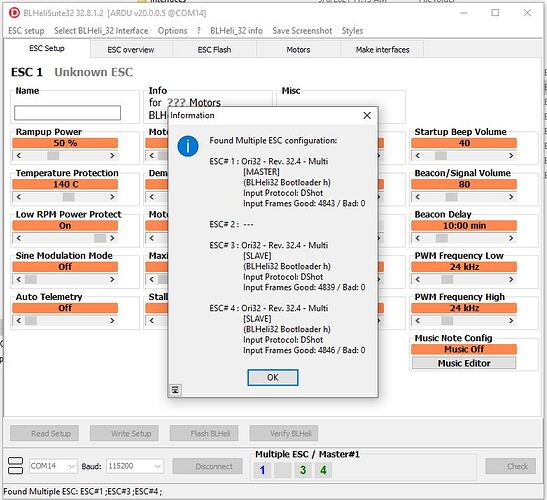Increase Startup Beep Volume with right arrow

[511, 156]
